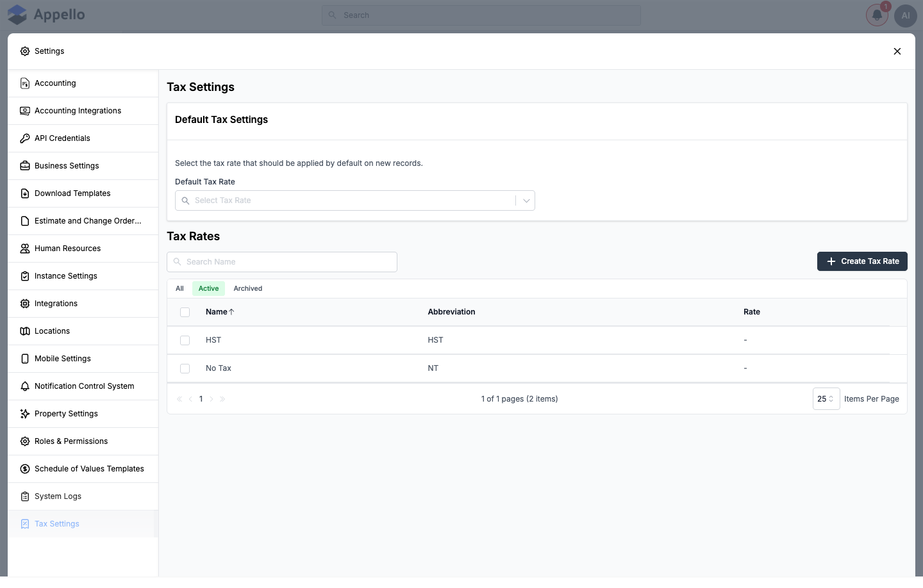Click Create Tax Rate button
This screenshot has height=588, width=923.
pyautogui.click(x=862, y=261)
